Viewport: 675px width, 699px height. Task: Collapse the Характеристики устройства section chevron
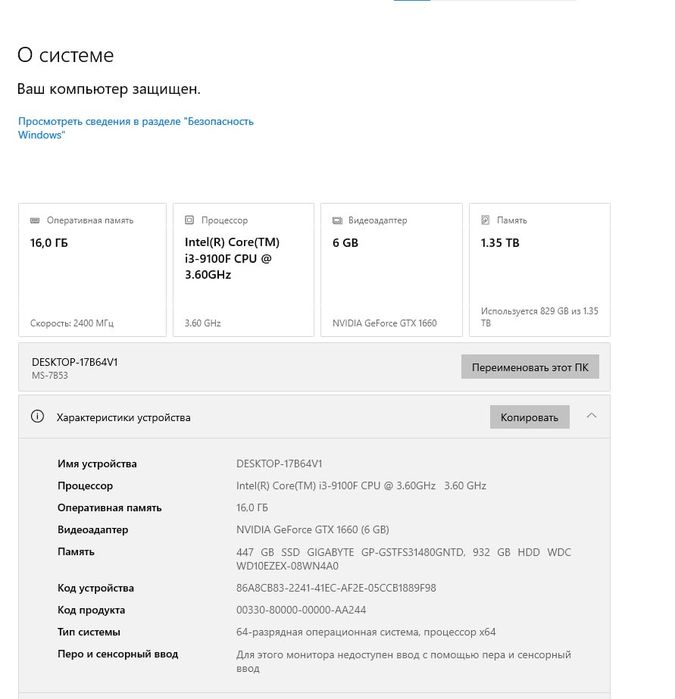(592, 416)
